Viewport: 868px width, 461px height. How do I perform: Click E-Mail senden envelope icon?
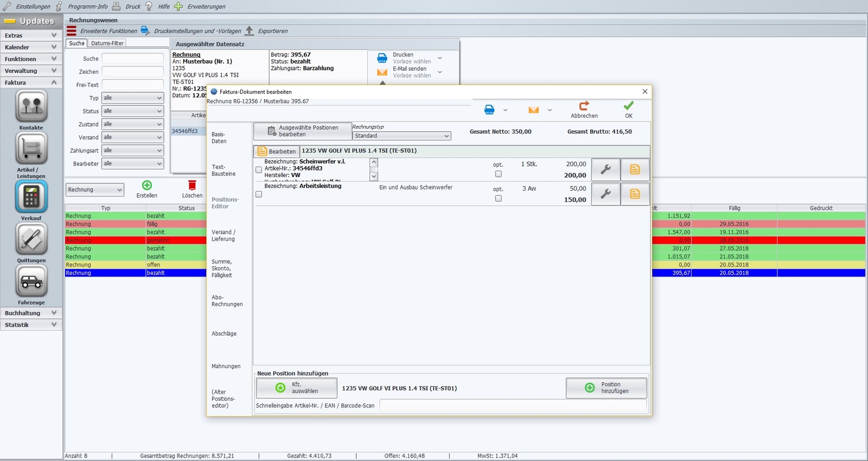tap(382, 72)
